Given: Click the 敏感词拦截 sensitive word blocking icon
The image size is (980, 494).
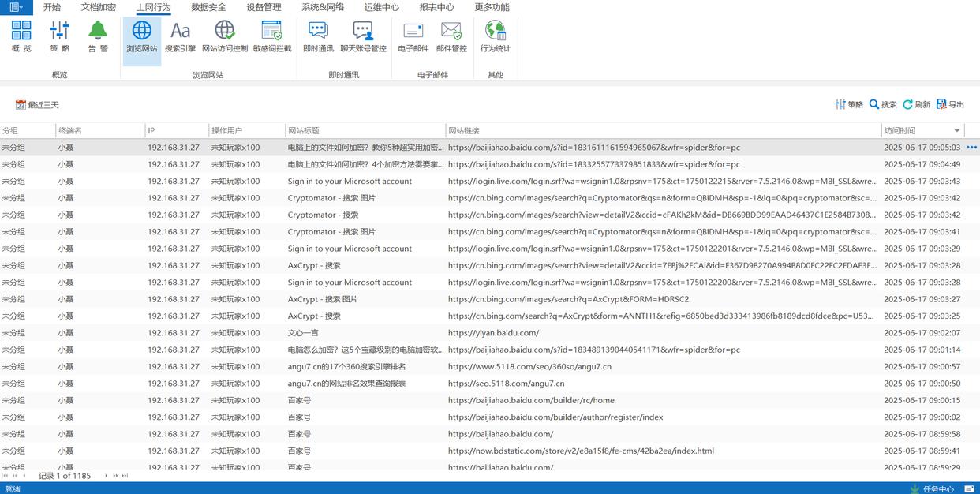Looking at the screenshot, I should coord(271,37).
